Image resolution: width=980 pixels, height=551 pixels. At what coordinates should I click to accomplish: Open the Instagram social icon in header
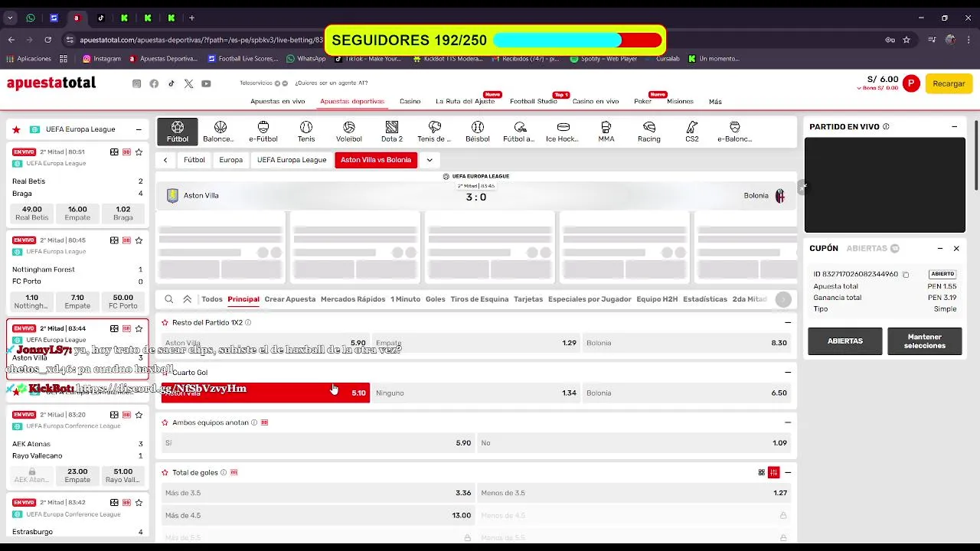136,83
